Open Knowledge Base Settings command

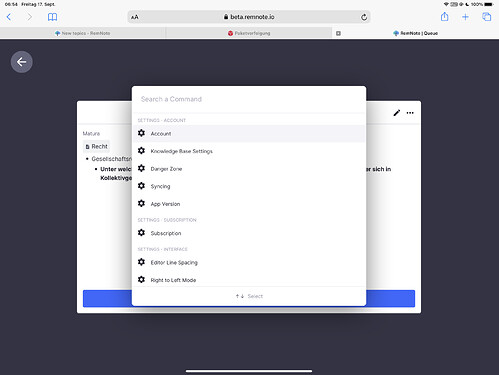(249, 151)
